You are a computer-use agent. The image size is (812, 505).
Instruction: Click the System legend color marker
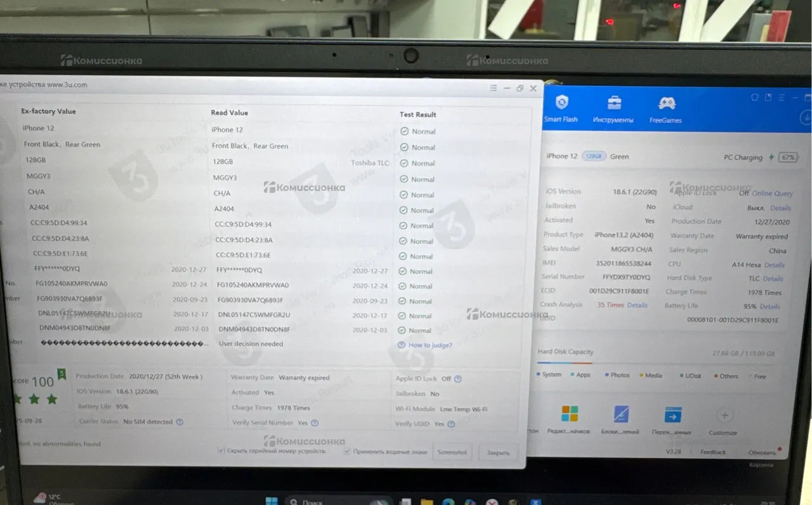(x=539, y=374)
